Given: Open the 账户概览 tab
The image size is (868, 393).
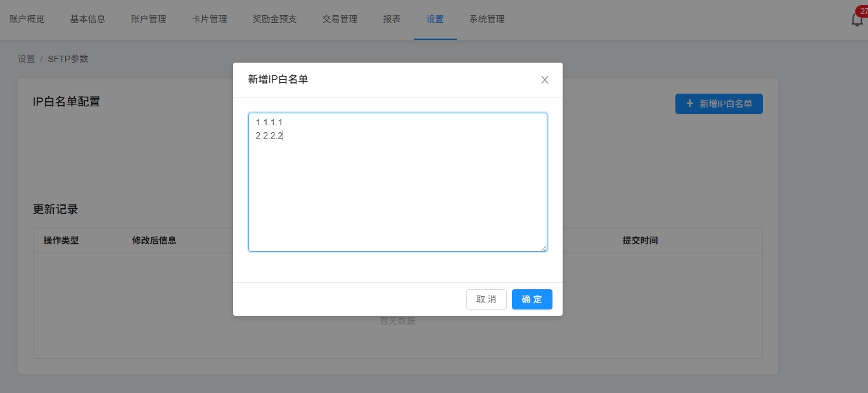Looking at the screenshot, I should click(x=27, y=19).
